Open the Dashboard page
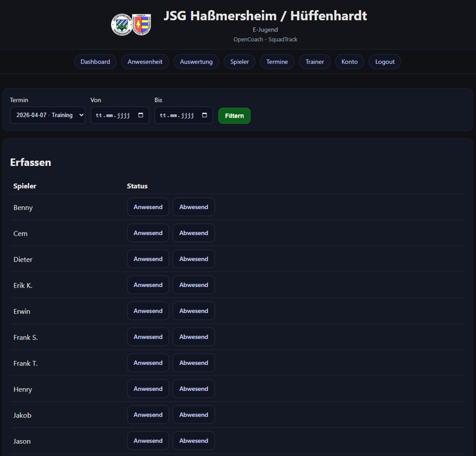This screenshot has height=456, width=476. tap(95, 62)
